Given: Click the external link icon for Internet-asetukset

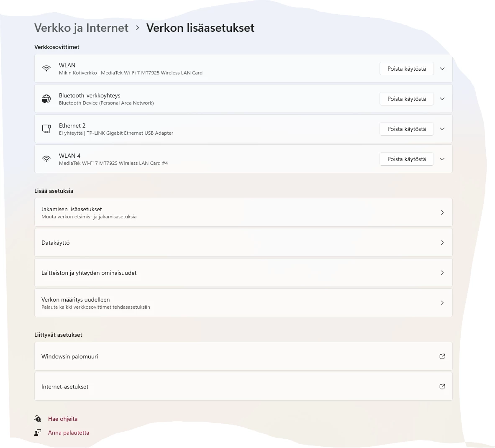Looking at the screenshot, I should pos(442,387).
